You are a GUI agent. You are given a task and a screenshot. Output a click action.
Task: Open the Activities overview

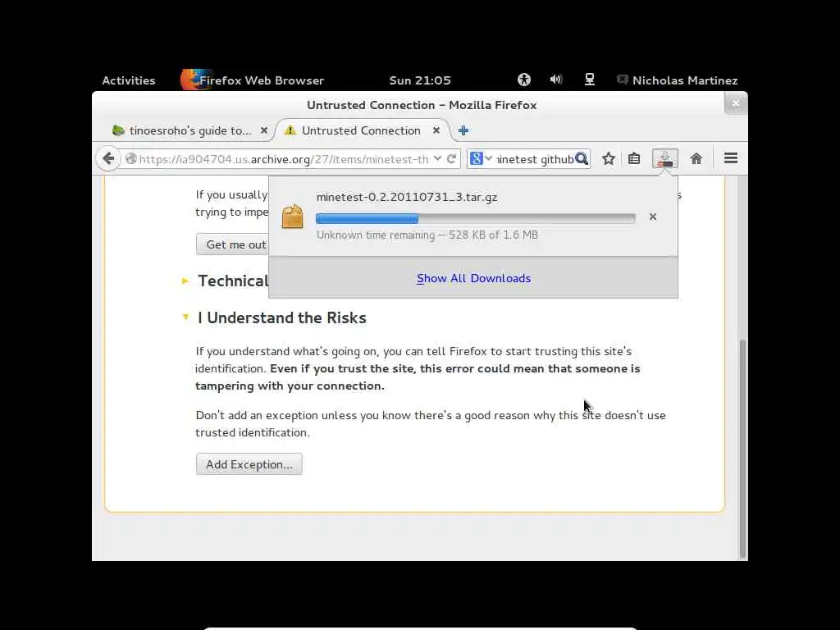(129, 80)
